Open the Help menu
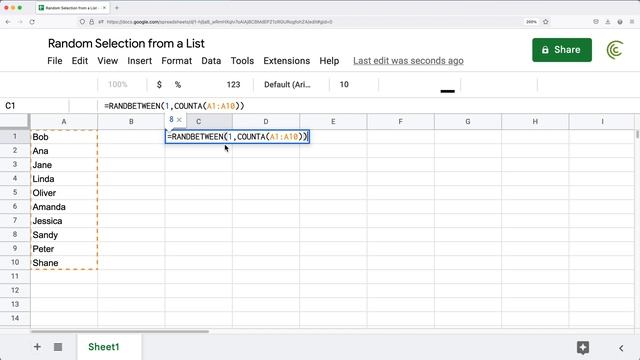This screenshot has width=640, height=360. [329, 61]
